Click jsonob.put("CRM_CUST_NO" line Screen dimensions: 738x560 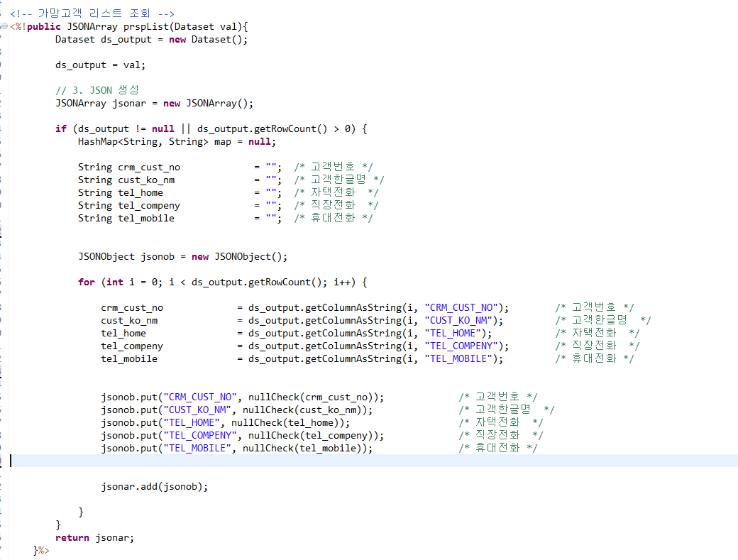(x=243, y=397)
